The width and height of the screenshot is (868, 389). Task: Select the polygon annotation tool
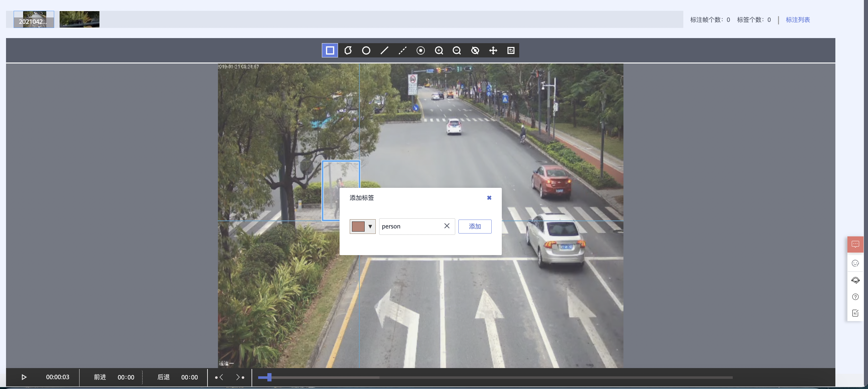click(x=348, y=50)
